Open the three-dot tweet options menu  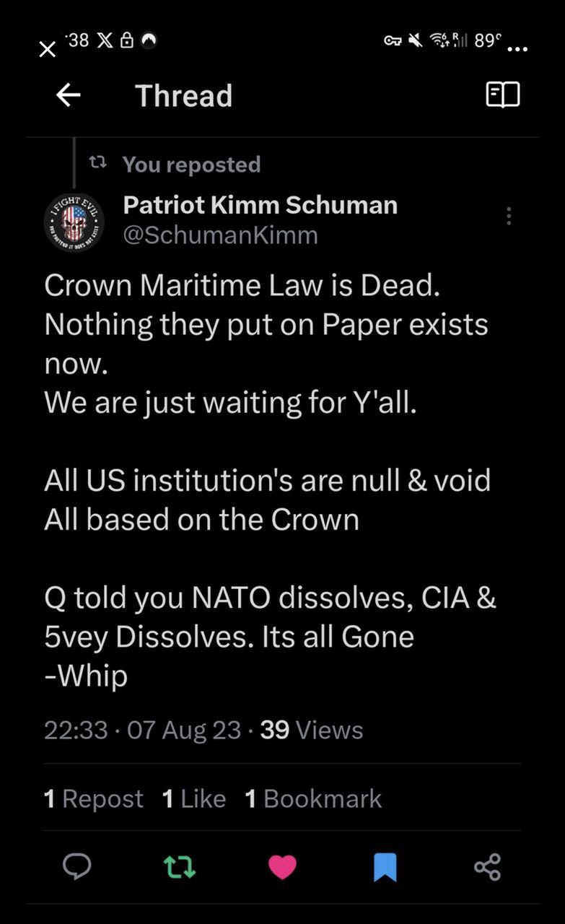click(509, 216)
